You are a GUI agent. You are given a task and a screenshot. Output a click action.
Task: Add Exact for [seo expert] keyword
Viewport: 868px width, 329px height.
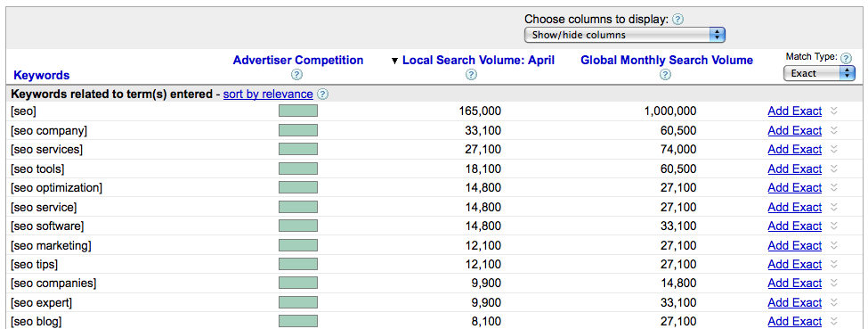(795, 302)
